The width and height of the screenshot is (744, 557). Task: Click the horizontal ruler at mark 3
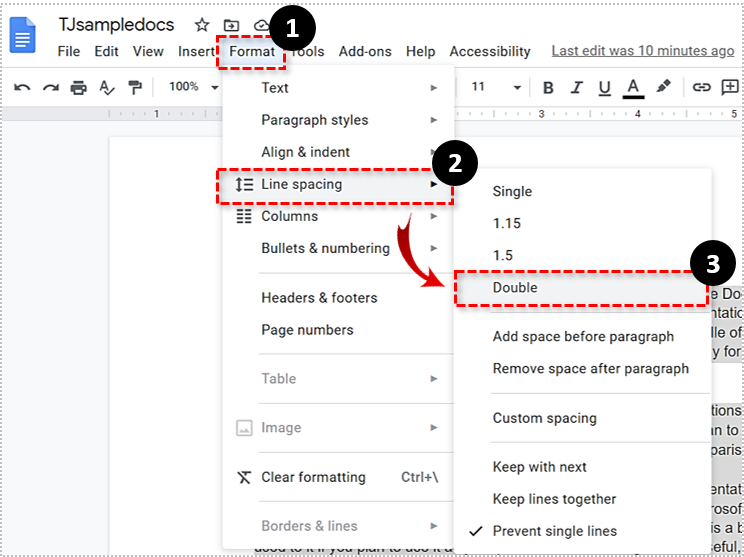click(541, 114)
